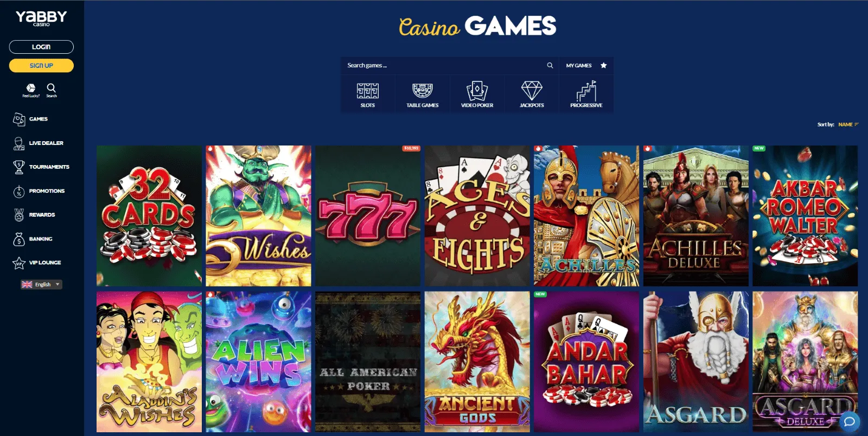Select the Slots category icon

pos(368,91)
